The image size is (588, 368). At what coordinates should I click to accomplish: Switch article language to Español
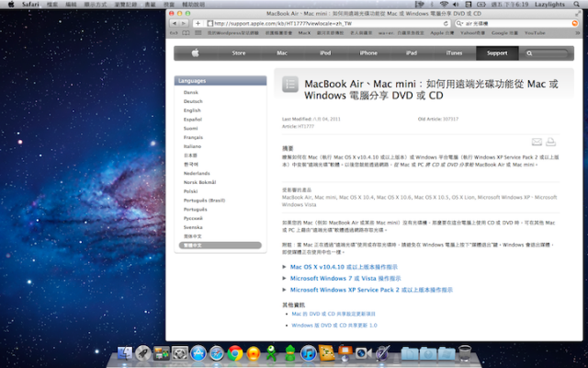pos(193,120)
